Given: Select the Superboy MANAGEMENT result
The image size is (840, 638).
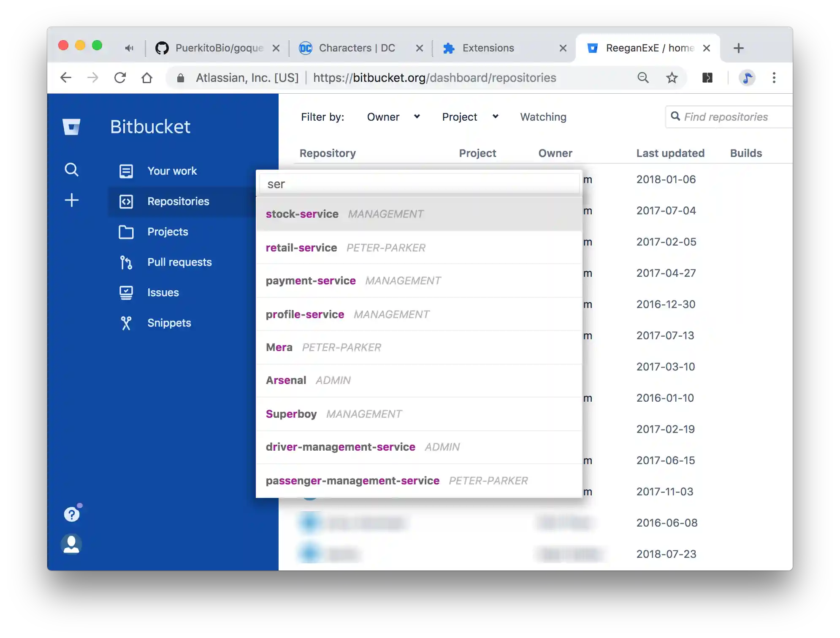Looking at the screenshot, I should [x=291, y=414].
